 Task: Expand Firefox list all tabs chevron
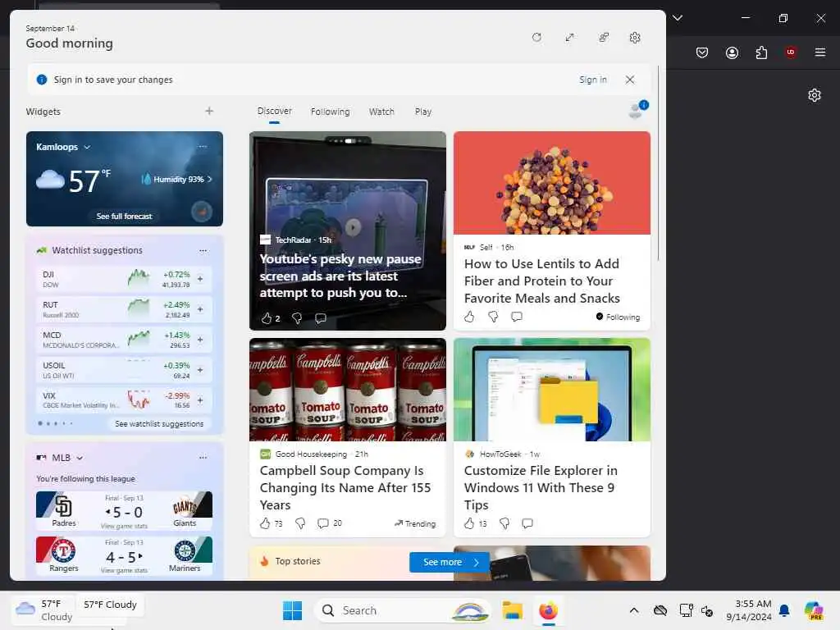coord(678,18)
